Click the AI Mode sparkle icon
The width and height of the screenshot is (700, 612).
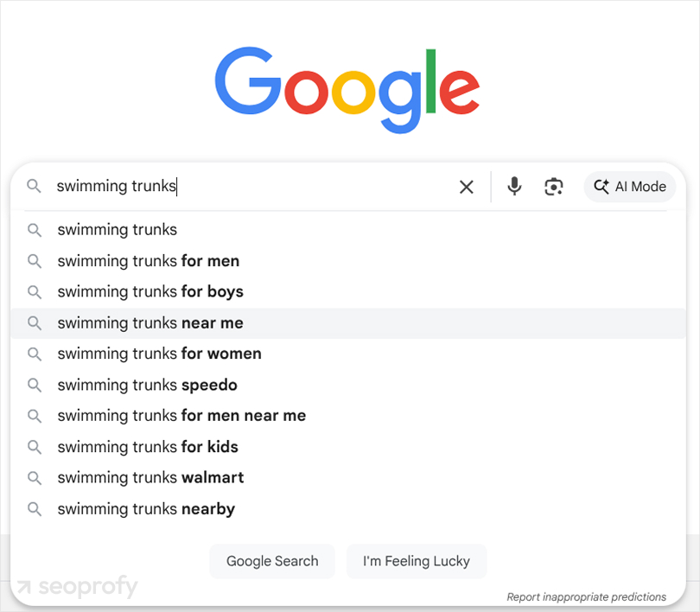[601, 187]
